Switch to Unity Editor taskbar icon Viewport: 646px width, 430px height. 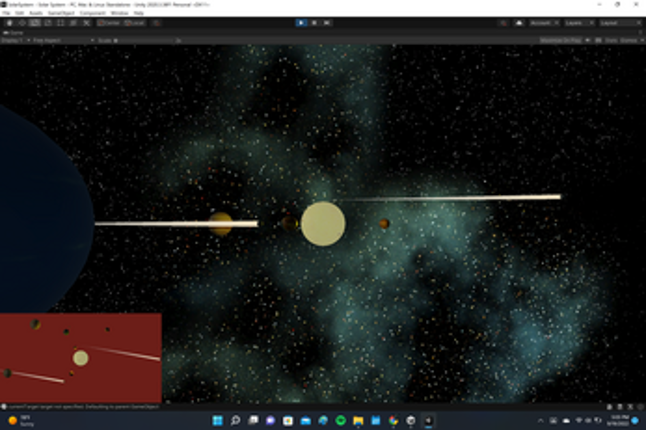(428, 421)
